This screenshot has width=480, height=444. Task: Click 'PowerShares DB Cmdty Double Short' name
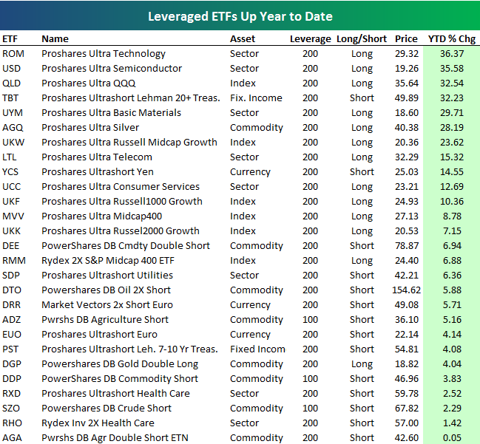pyautogui.click(x=125, y=246)
